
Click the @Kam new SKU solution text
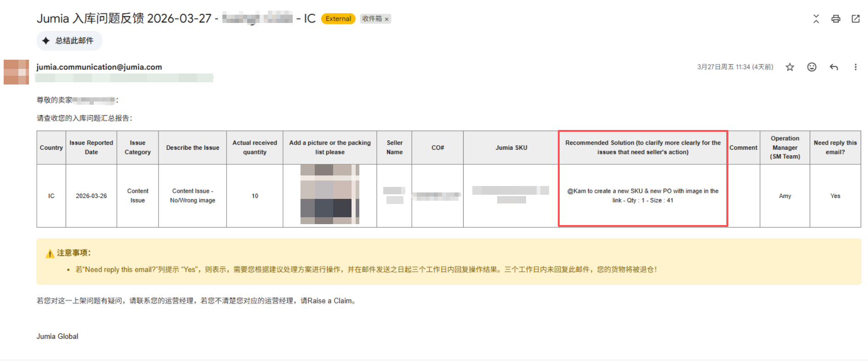pyautogui.click(x=642, y=196)
